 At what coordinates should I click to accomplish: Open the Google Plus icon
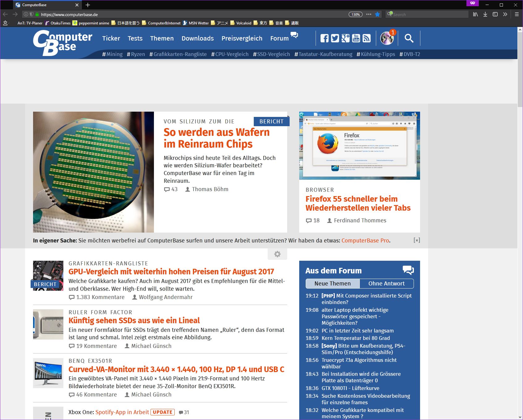(x=346, y=38)
